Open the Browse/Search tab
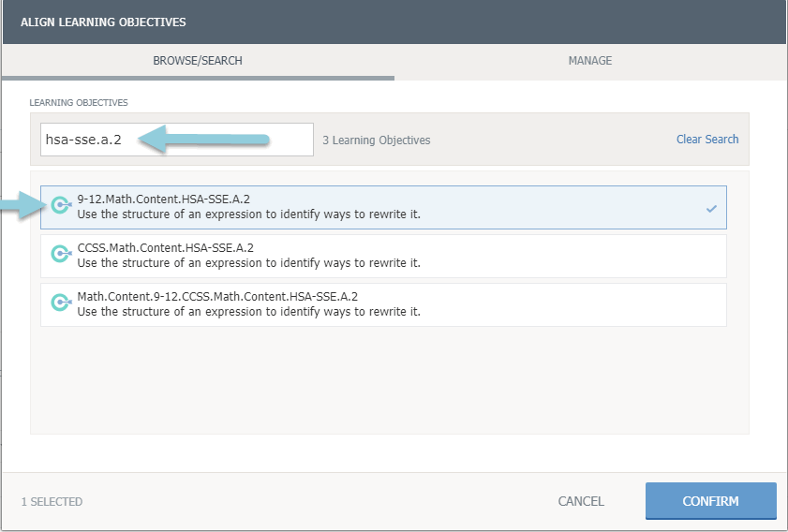The width and height of the screenshot is (788, 532). pos(198,61)
